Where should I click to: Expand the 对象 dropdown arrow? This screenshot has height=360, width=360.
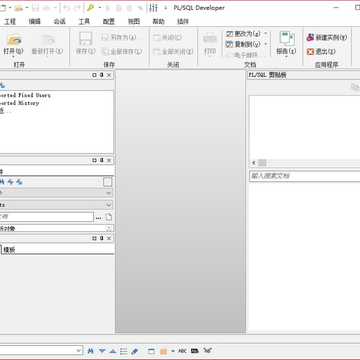(x=109, y=229)
